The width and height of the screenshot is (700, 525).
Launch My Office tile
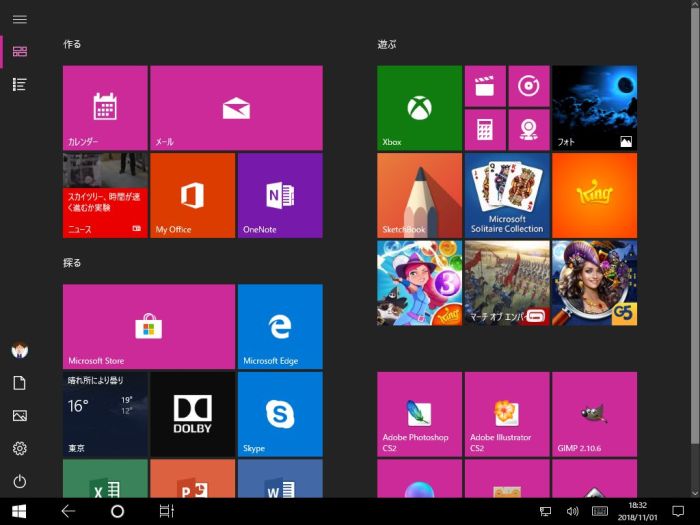(192, 195)
